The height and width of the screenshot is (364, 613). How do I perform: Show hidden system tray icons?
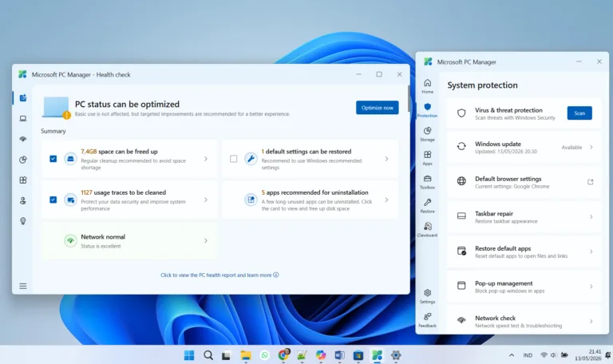coord(512,355)
